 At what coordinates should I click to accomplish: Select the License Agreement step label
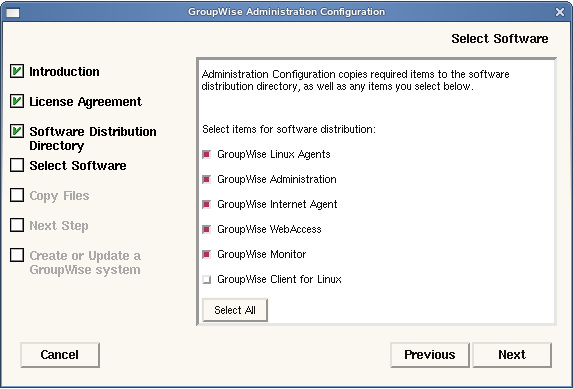(86, 102)
